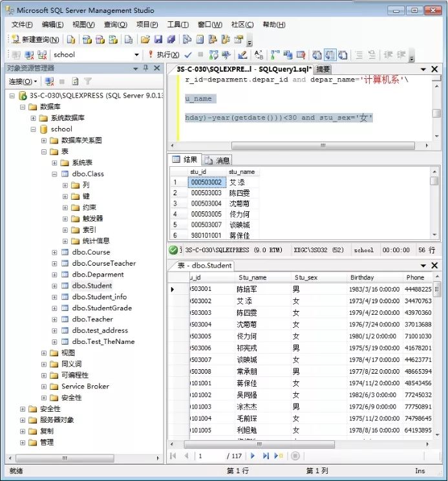Screen dimensions: 448x481
Task: Close the Object Explorer panel
Action: [x=157, y=68]
